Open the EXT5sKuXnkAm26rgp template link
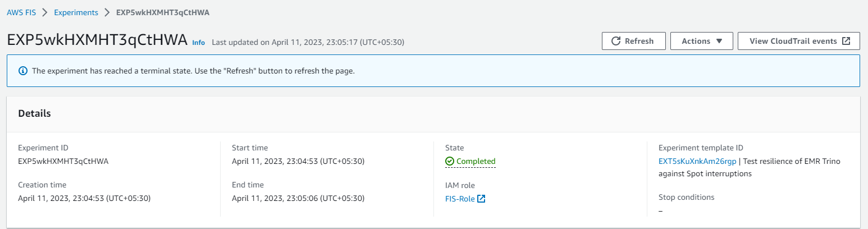This screenshot has width=868, height=229. point(697,161)
